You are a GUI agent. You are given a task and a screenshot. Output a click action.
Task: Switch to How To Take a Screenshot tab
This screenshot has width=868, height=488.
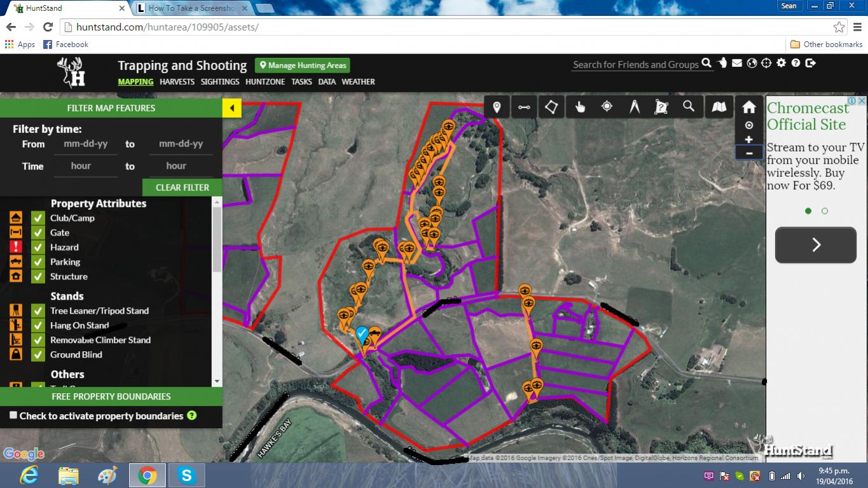tap(191, 8)
